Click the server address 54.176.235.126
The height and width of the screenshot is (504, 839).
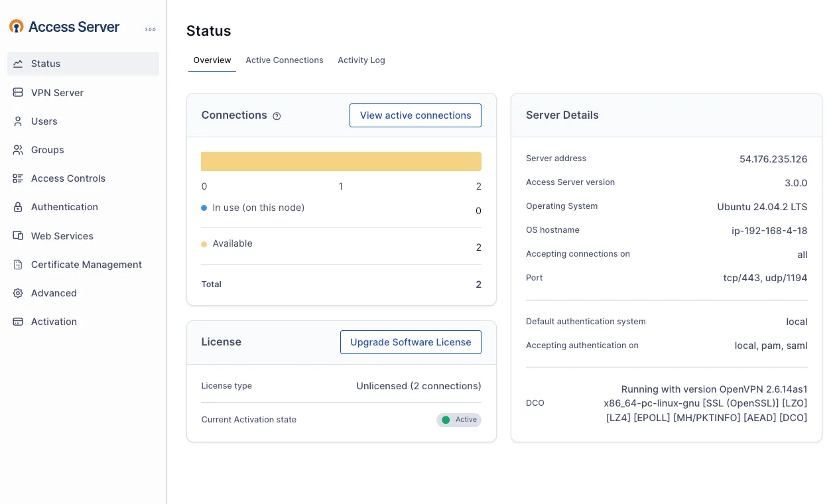click(773, 159)
